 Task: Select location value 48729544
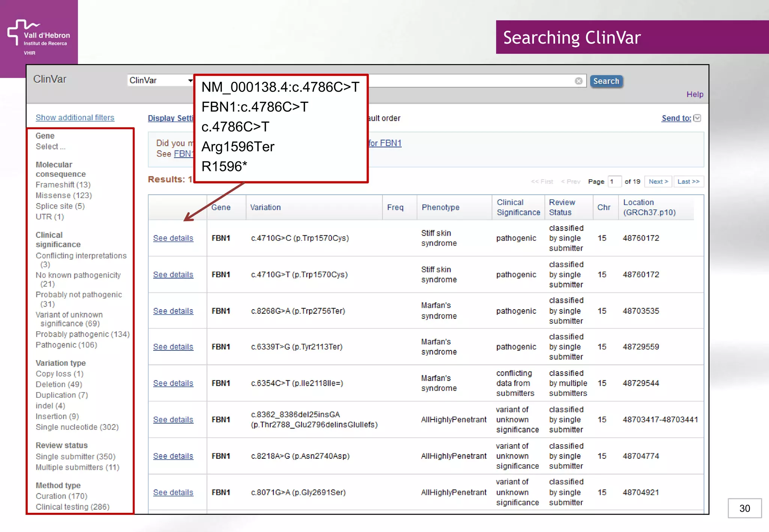(x=641, y=383)
